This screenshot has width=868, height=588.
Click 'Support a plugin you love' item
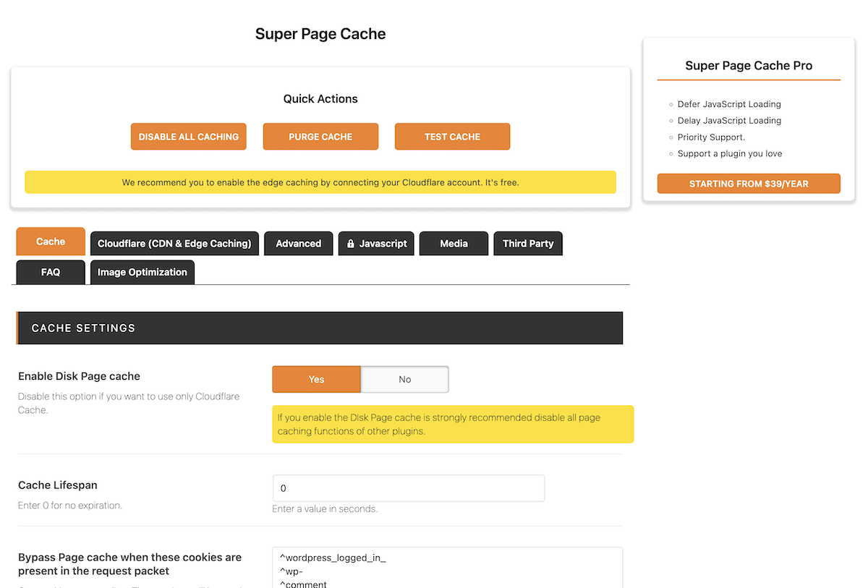pos(730,154)
